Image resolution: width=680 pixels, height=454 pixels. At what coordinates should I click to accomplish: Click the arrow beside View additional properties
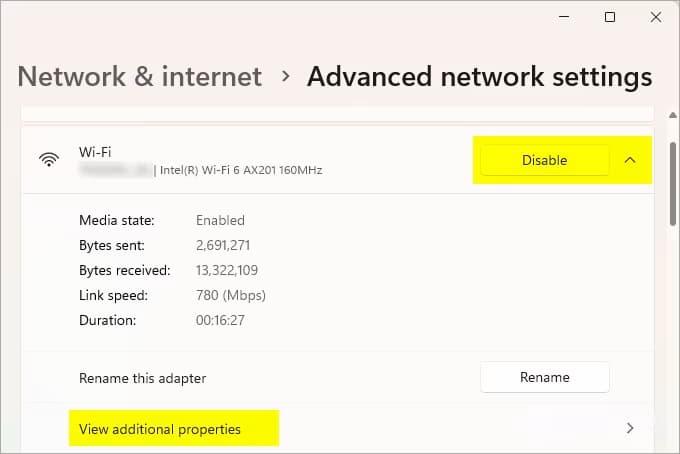[630, 428]
